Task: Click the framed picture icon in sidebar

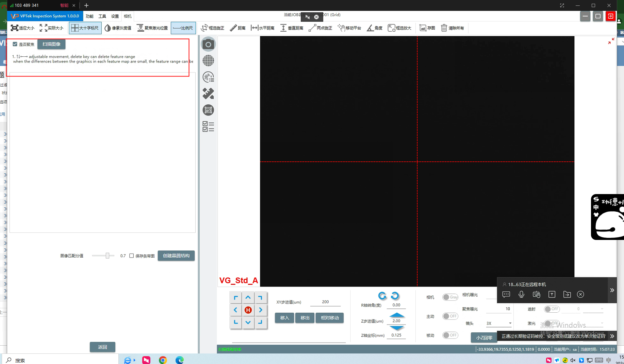Action: point(208,110)
